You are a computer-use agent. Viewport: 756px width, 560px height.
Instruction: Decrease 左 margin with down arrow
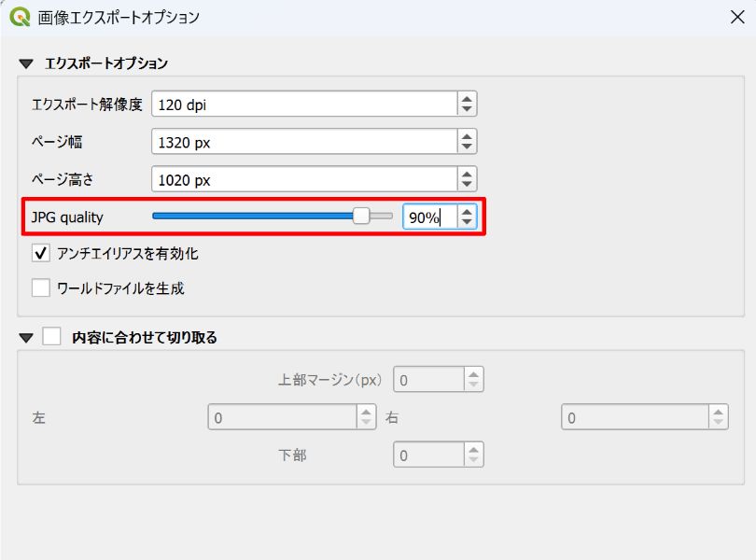click(x=366, y=422)
